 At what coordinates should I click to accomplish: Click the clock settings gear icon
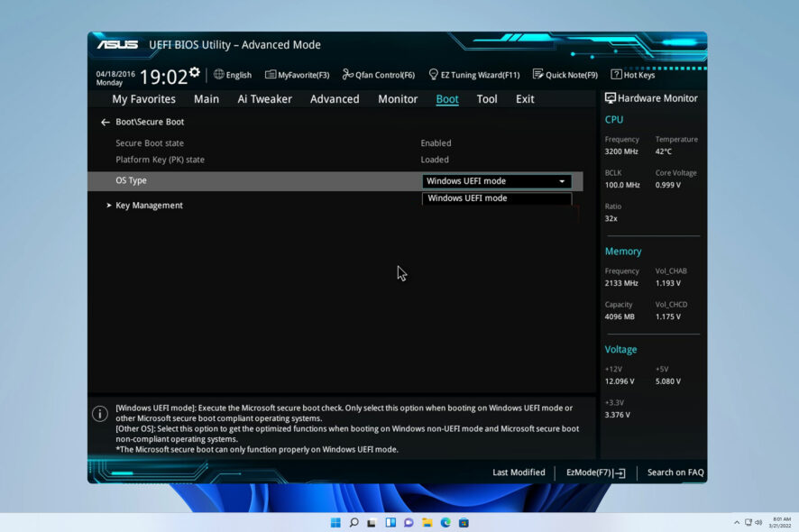tap(195, 72)
